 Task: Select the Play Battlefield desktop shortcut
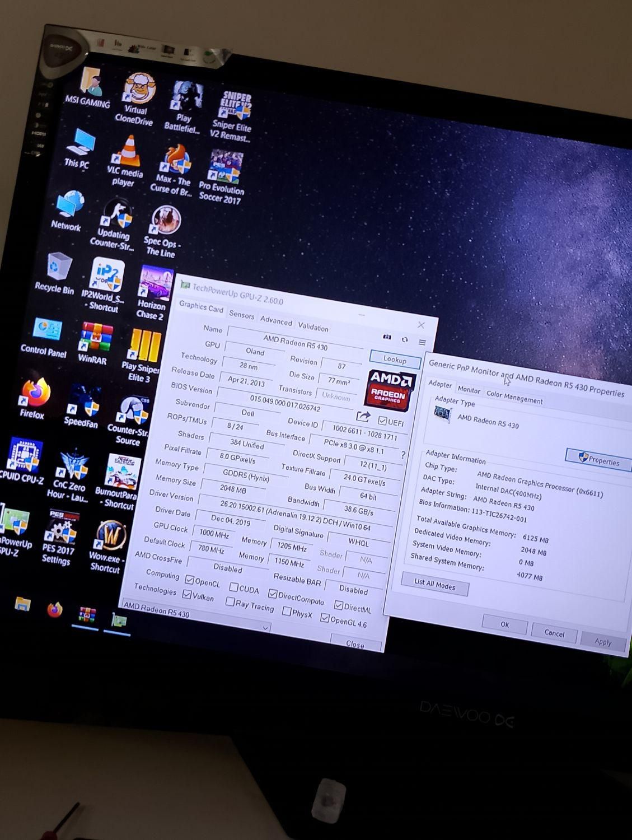click(184, 107)
